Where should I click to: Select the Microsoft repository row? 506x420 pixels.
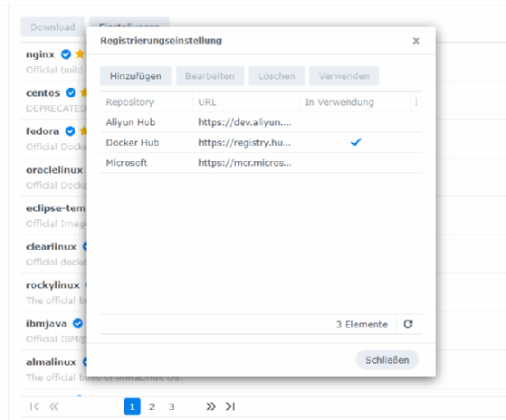[x=261, y=163]
